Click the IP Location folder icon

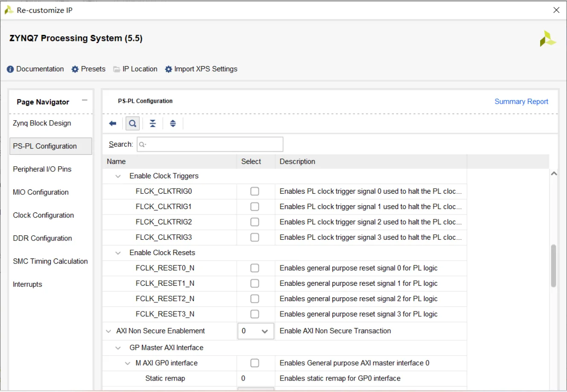[x=116, y=69]
